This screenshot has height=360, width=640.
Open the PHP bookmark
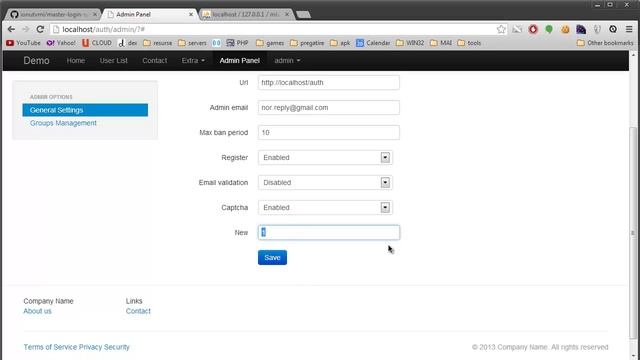pos(238,43)
